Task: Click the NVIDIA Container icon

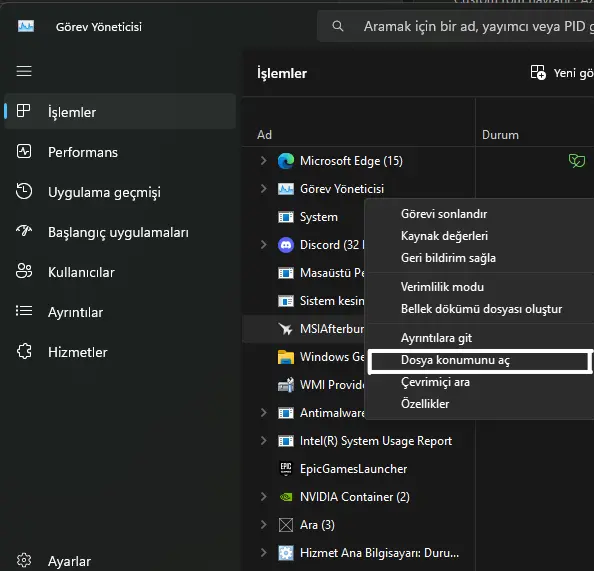Action: click(x=286, y=497)
